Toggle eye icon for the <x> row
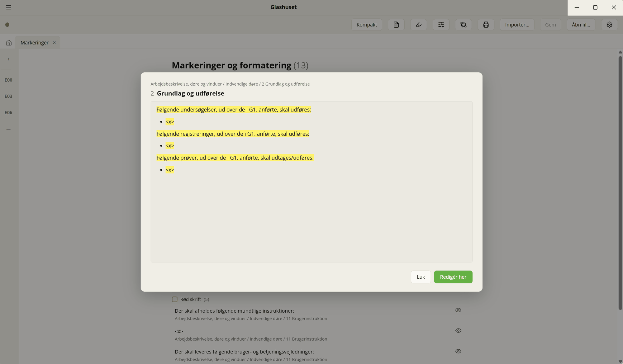 458,331
